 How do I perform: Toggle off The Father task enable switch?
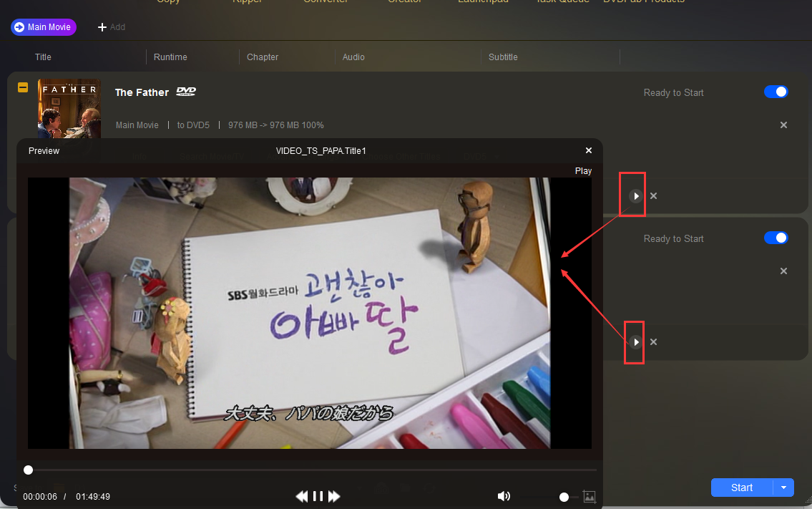(776, 92)
